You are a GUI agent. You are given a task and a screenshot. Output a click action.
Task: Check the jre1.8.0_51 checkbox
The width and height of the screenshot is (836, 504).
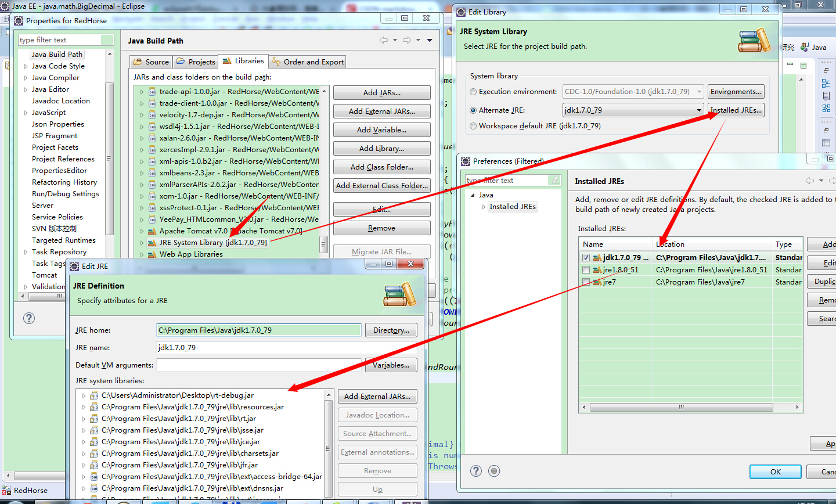(586, 270)
